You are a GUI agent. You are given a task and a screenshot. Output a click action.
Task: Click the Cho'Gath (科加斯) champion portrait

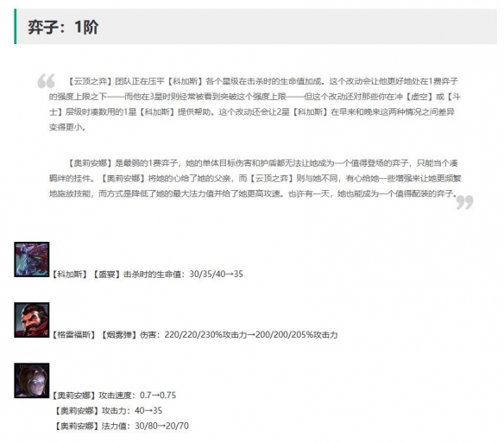pyautogui.click(x=31, y=259)
